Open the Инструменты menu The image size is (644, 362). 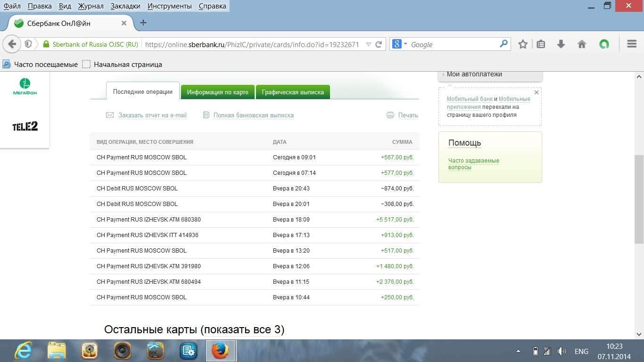point(170,6)
